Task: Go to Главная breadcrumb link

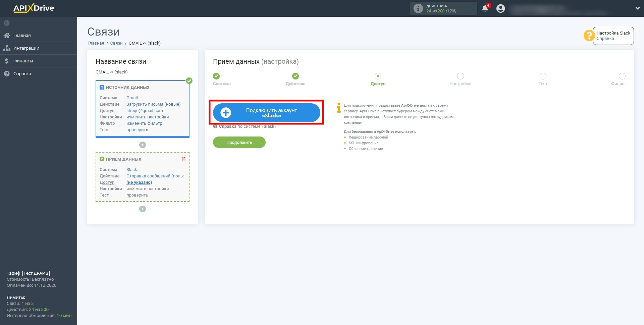Action: pyautogui.click(x=96, y=43)
